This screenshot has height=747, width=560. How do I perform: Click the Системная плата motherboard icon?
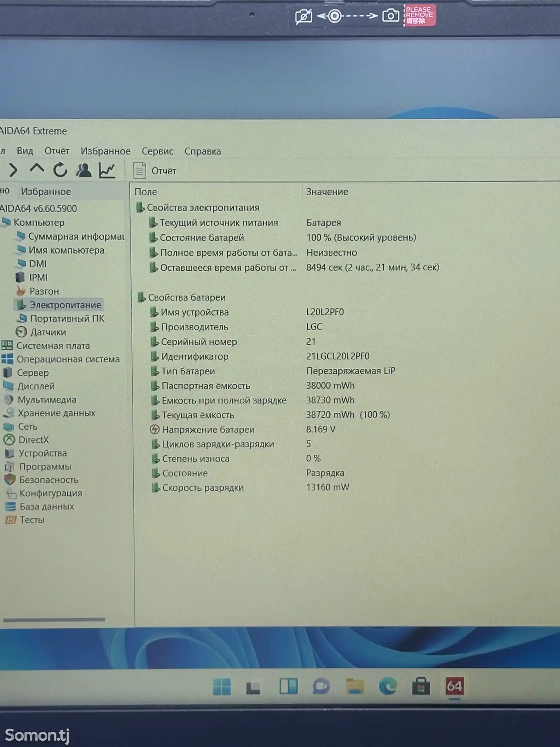pyautogui.click(x=7, y=346)
